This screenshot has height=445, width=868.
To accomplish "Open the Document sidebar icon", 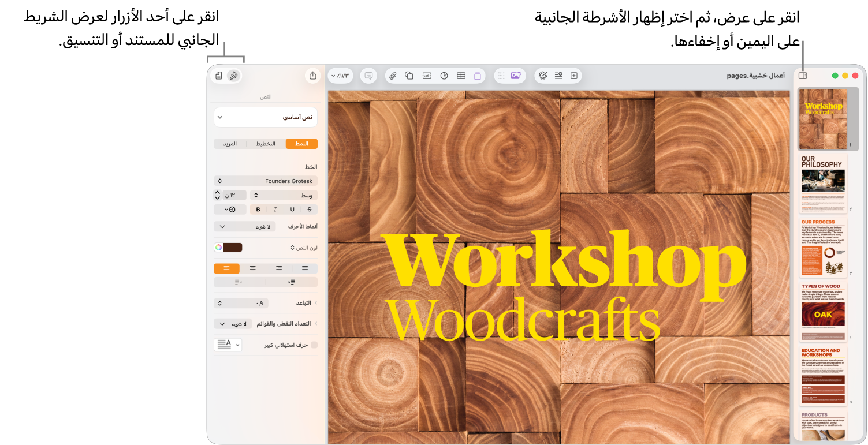I will click(219, 76).
